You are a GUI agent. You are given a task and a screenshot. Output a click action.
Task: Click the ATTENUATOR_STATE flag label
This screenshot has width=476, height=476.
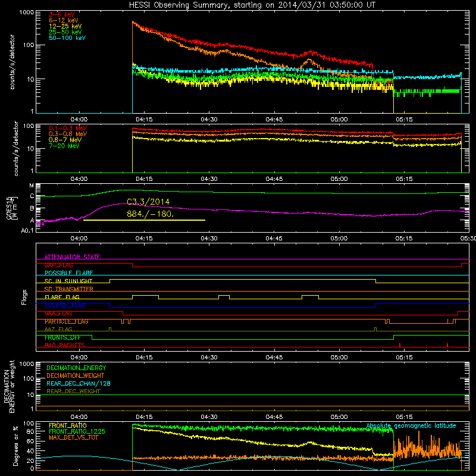72,257
